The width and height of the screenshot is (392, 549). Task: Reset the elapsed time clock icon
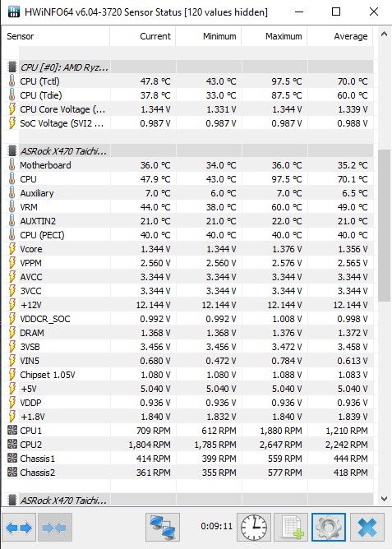pos(254,528)
